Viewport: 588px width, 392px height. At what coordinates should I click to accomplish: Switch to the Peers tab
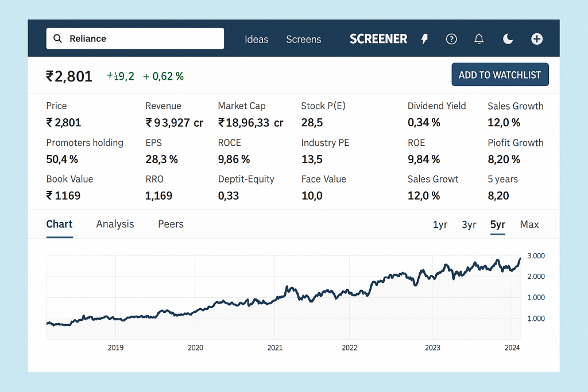point(171,224)
